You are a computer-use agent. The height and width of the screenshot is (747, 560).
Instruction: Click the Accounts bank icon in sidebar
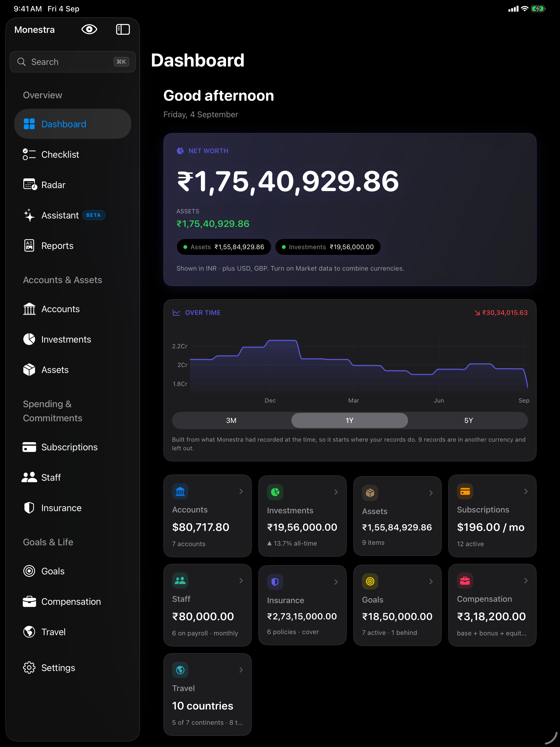pyautogui.click(x=29, y=309)
